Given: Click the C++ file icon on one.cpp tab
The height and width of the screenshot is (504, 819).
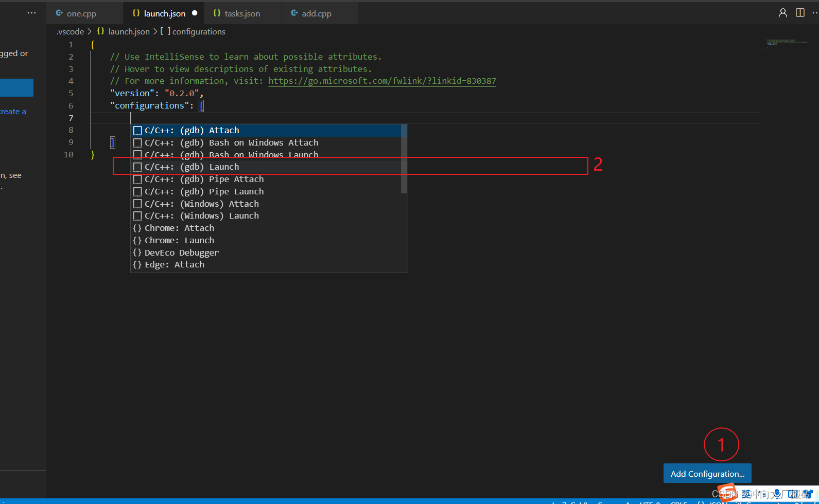Looking at the screenshot, I should (x=59, y=13).
